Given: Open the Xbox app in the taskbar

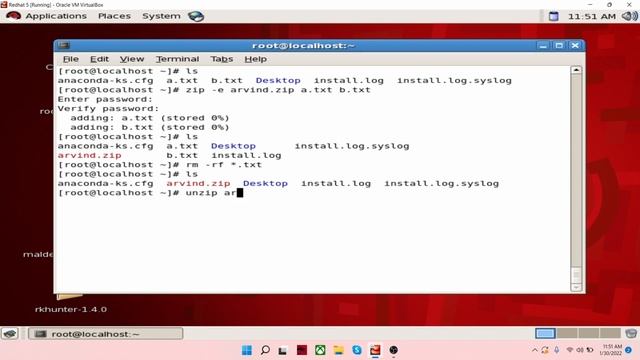Looking at the screenshot, I should [320, 350].
